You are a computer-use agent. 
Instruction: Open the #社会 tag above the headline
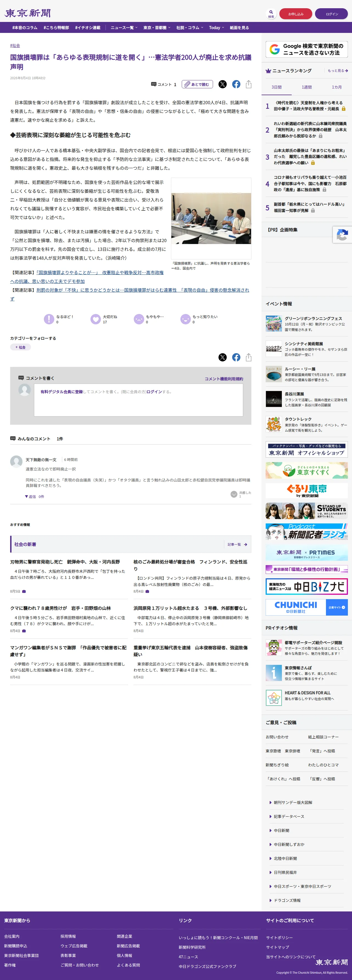tap(15, 45)
